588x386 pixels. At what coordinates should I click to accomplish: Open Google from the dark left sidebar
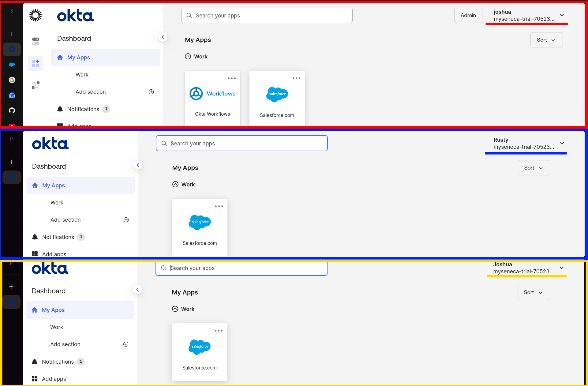click(12, 80)
